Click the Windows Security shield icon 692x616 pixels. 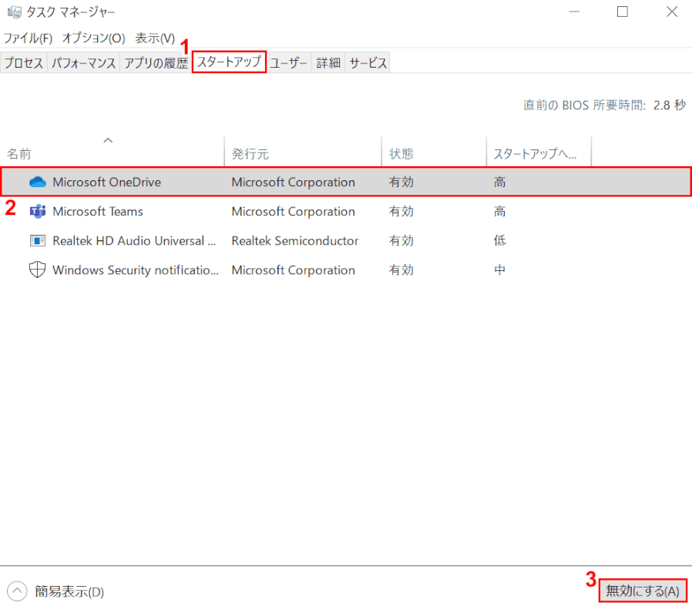tap(38, 269)
